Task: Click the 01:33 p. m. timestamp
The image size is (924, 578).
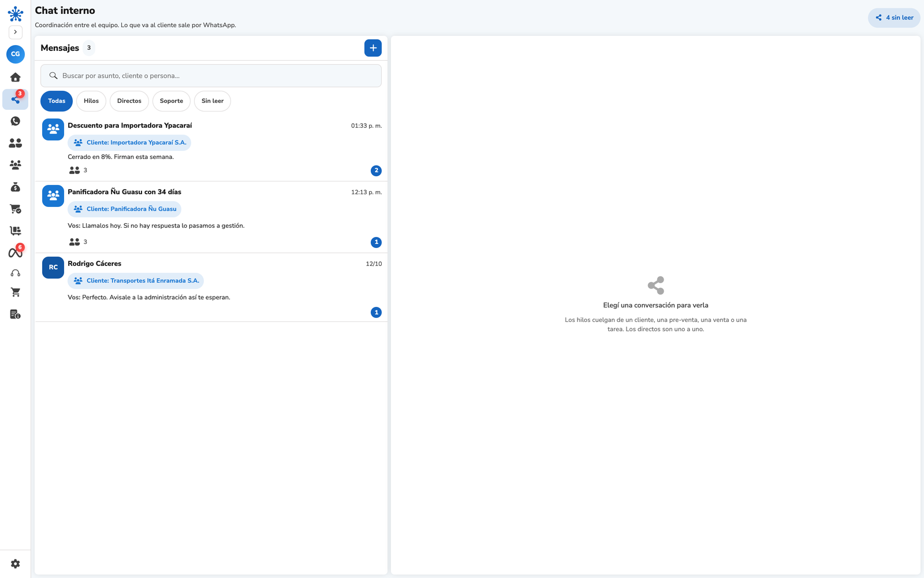Action: [366, 126]
